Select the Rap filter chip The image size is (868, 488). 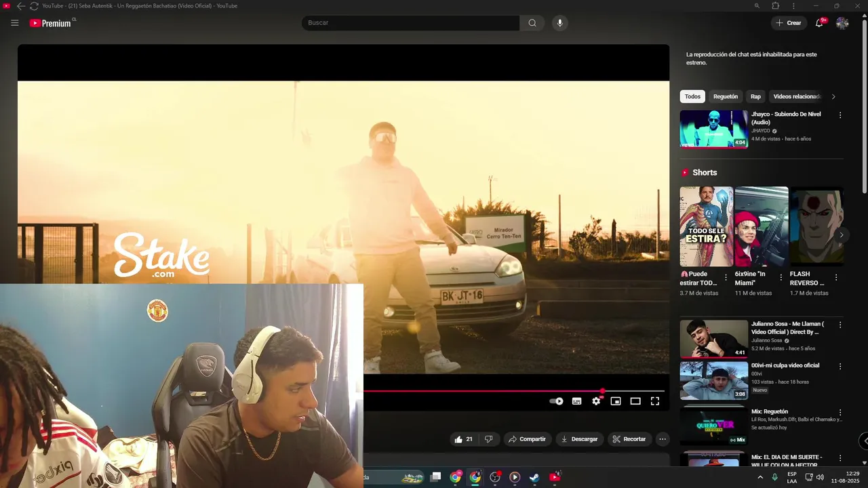point(755,97)
